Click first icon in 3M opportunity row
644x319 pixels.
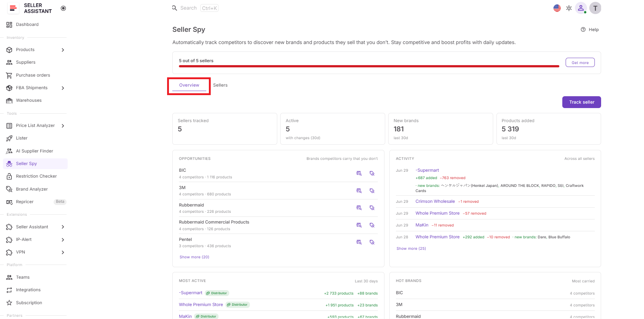(x=359, y=191)
